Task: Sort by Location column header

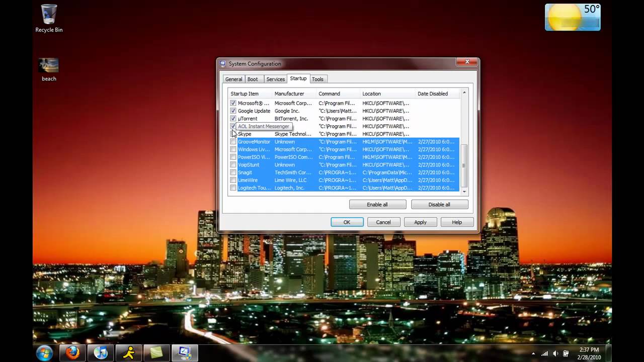Action: (387, 94)
